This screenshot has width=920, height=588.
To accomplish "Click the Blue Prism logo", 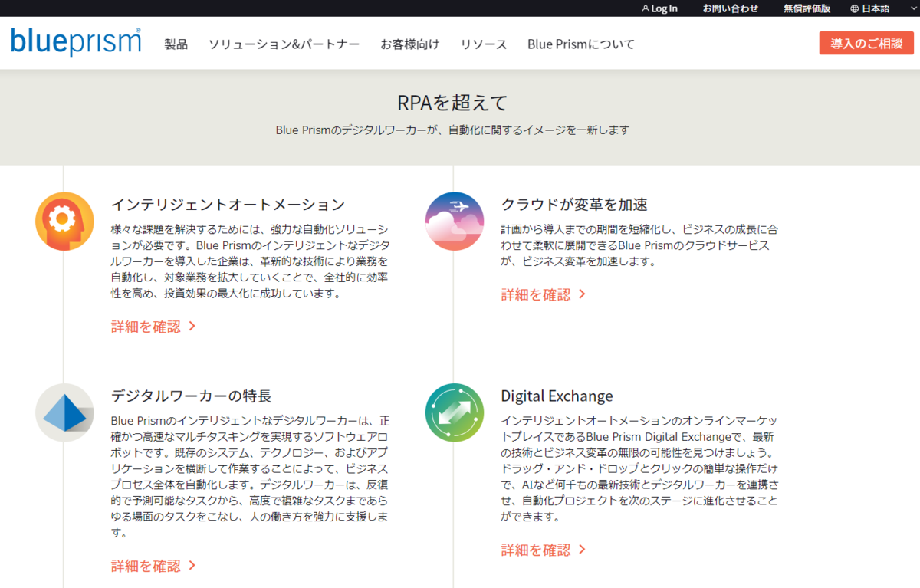I will [76, 43].
